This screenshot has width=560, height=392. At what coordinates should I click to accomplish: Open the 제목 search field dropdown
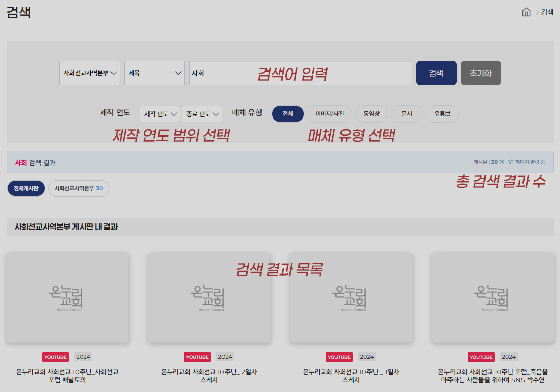tap(154, 73)
